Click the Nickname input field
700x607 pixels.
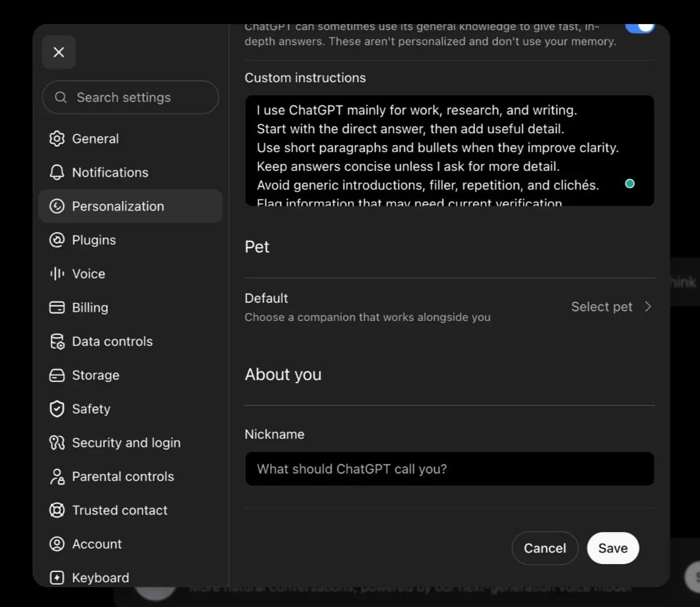point(450,469)
